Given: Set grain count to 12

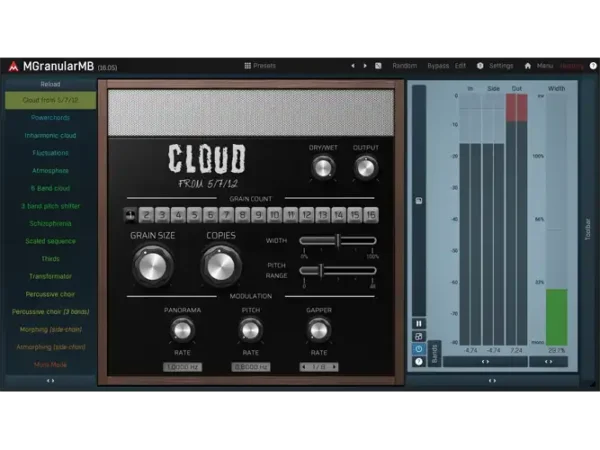Looking at the screenshot, I should 307,215.
